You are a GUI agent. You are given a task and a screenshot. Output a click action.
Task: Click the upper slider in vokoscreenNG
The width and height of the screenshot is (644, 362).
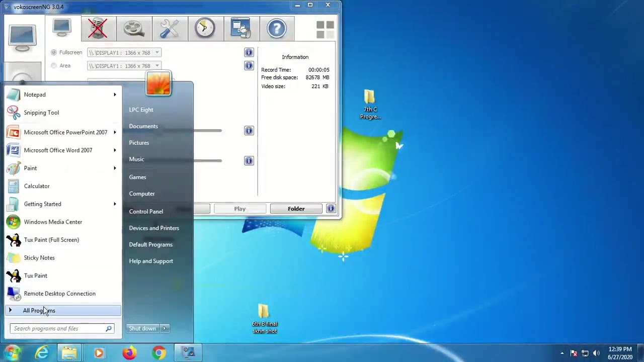(x=207, y=131)
